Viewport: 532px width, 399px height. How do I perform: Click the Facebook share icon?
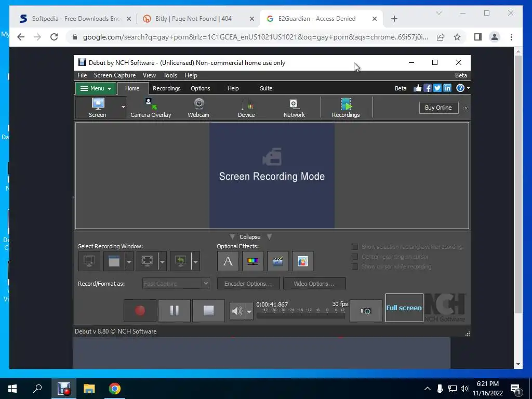[428, 88]
